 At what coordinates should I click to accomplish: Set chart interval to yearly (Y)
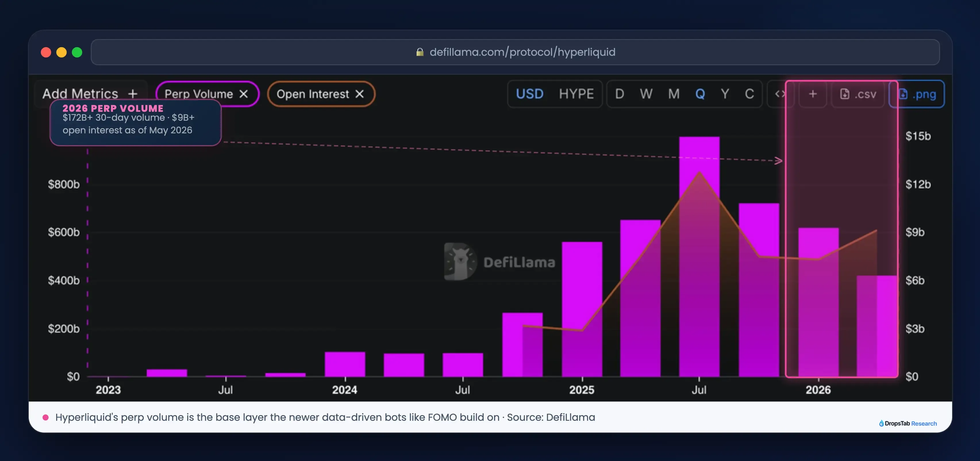725,94
